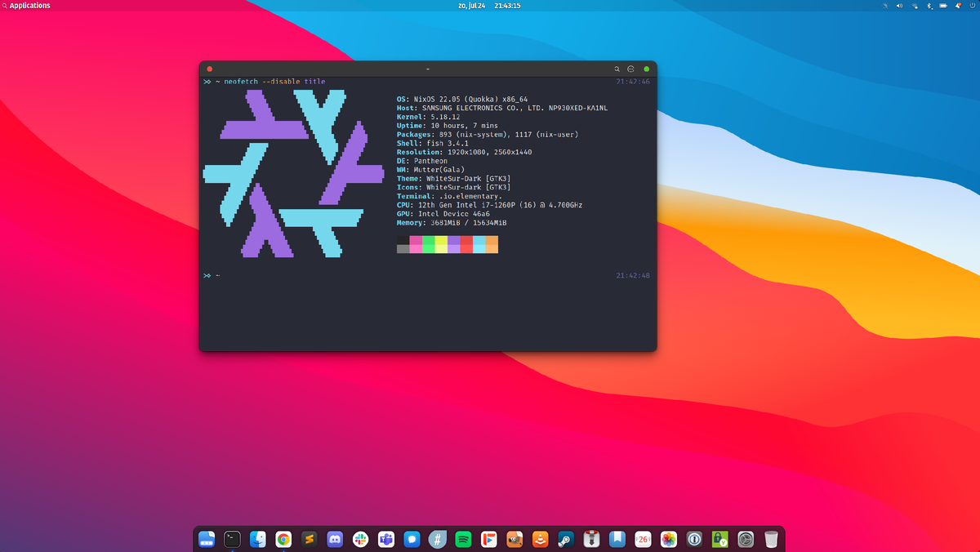Launch Google Chrome from the dock
The image size is (980, 552).
pos(283,539)
